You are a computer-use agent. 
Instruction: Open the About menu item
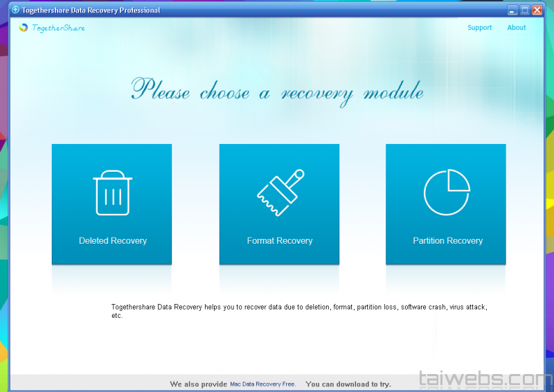[517, 28]
